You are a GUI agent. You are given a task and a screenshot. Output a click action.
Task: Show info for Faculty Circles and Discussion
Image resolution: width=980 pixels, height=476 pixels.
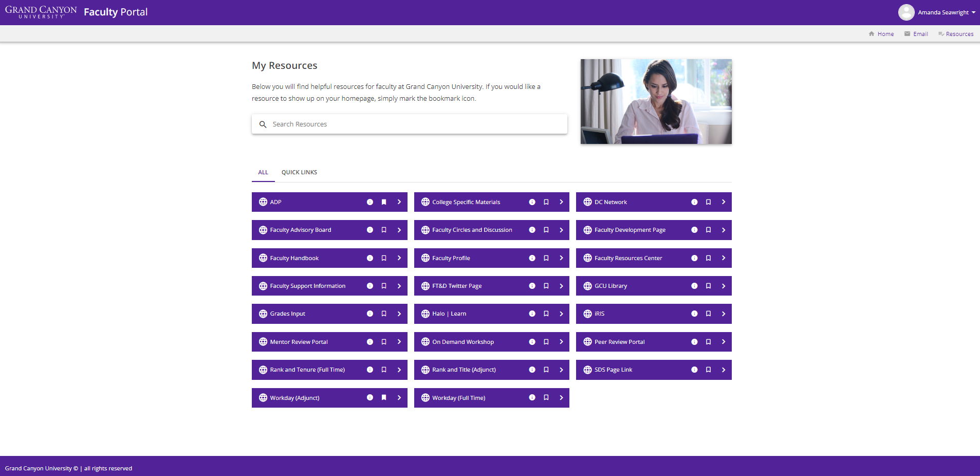[x=532, y=230]
